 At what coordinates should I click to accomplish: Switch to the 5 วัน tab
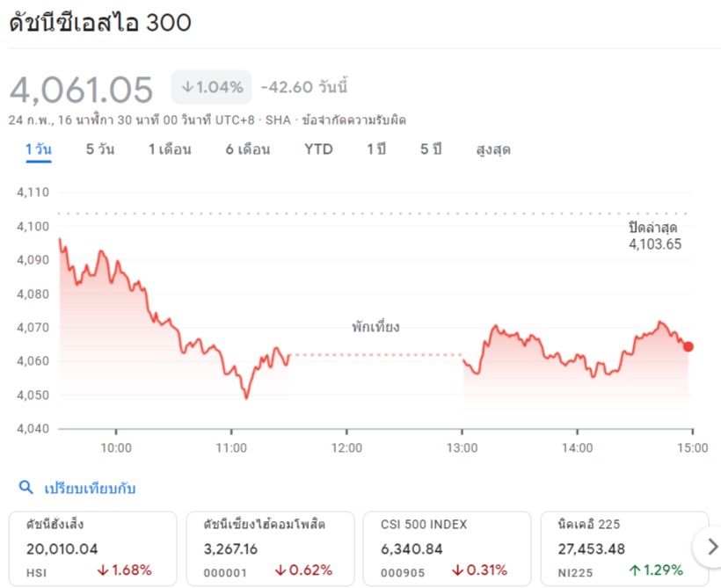tap(99, 149)
